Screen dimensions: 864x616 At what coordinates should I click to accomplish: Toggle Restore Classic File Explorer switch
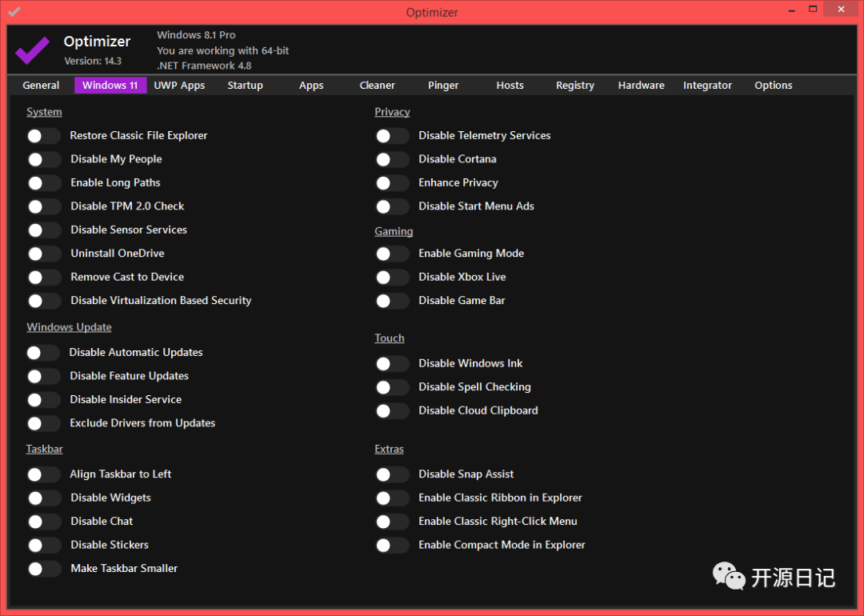[x=44, y=135]
